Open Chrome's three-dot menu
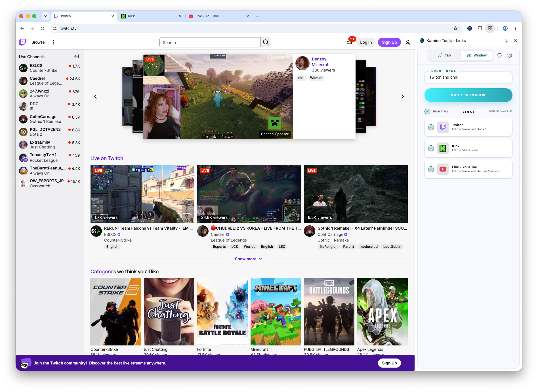 pyautogui.click(x=516, y=28)
